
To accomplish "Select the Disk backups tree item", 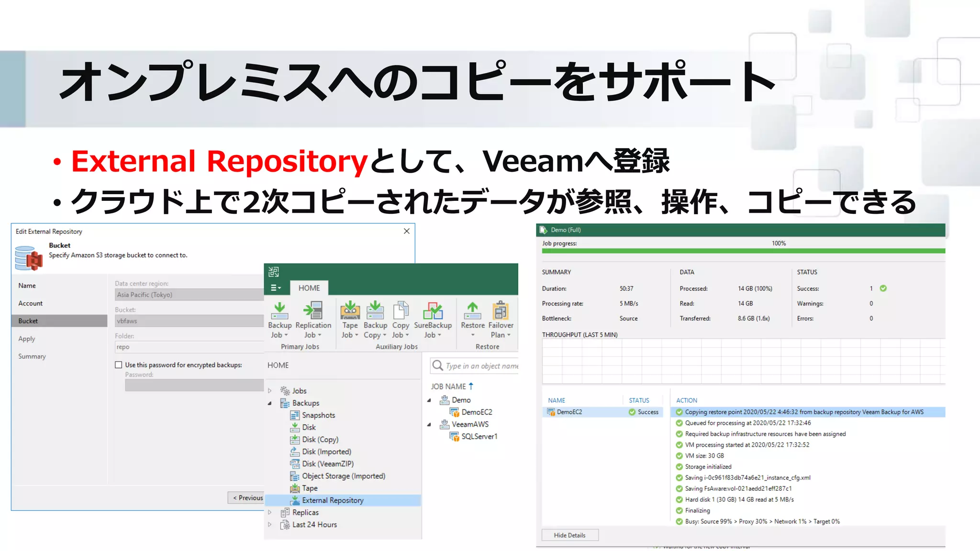I will point(303,427).
